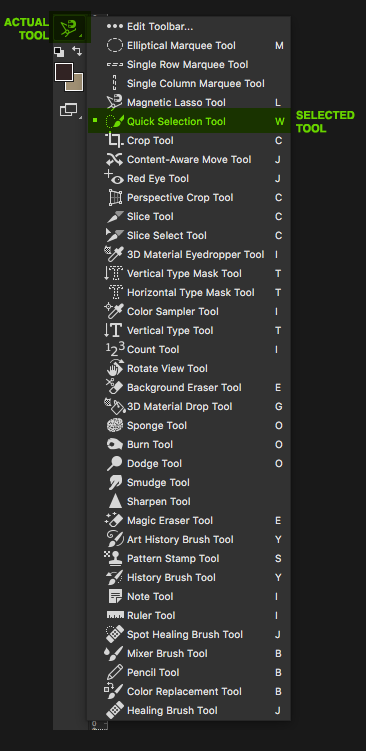Select the Slice Tool icon
The image size is (366, 751).
[x=115, y=216]
